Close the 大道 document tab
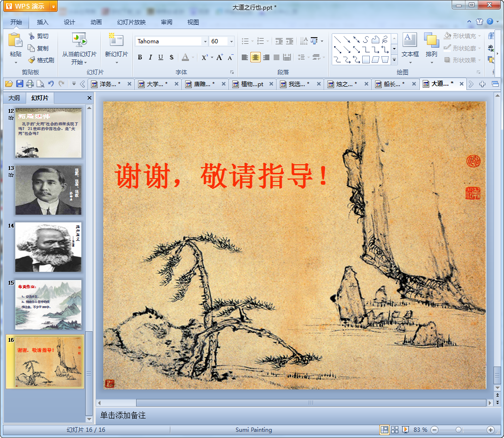Screen dimensions: 504x438 pyautogui.click(x=462, y=84)
